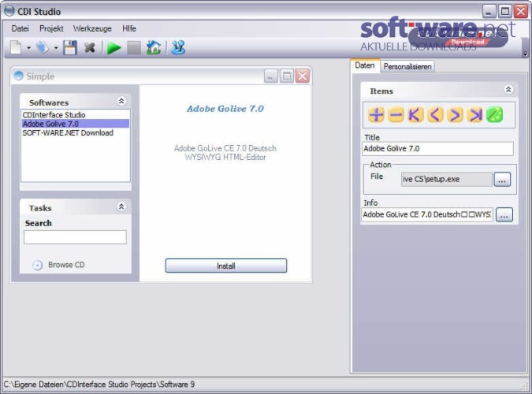Click the Adobe Golive 7.0 preview heading
This screenshot has height=394, width=532.
(x=225, y=109)
